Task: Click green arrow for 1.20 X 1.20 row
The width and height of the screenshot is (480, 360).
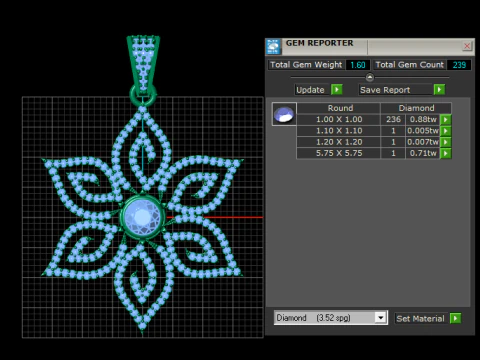Action: pyautogui.click(x=446, y=142)
